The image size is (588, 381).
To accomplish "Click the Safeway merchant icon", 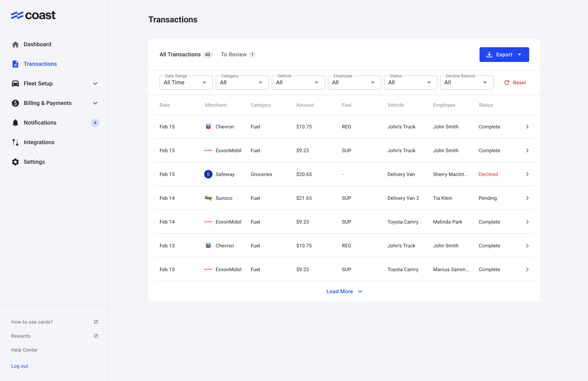I will tap(208, 174).
